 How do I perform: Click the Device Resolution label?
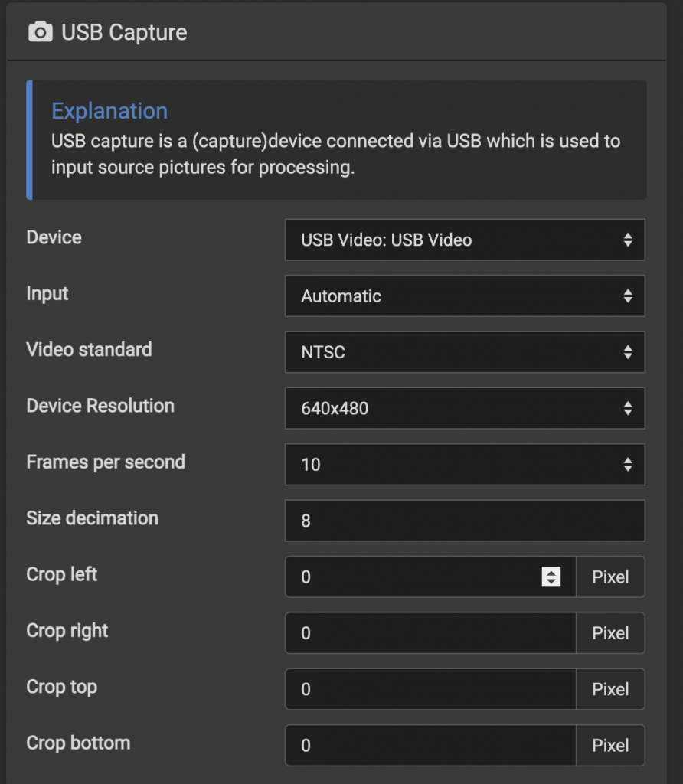point(100,406)
